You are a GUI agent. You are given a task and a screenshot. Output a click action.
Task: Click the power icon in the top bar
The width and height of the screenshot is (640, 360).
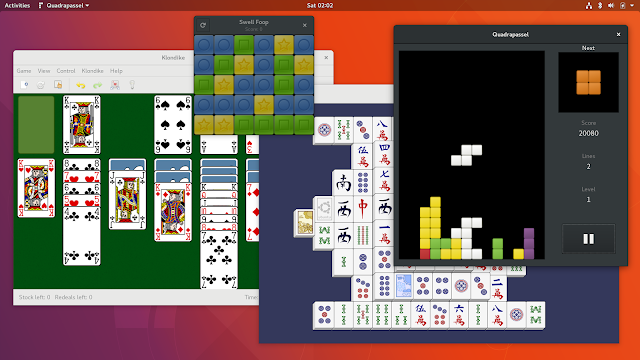tap(623, 5)
